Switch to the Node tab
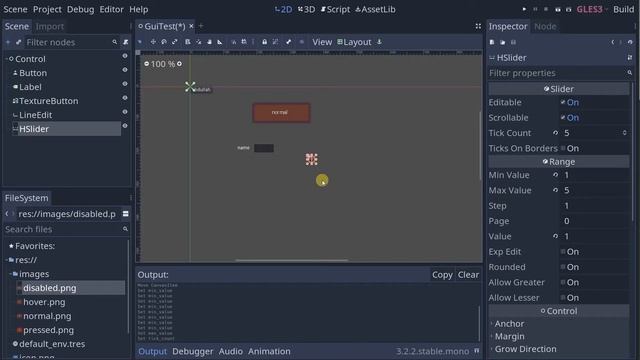The image size is (640, 360). pos(545,26)
